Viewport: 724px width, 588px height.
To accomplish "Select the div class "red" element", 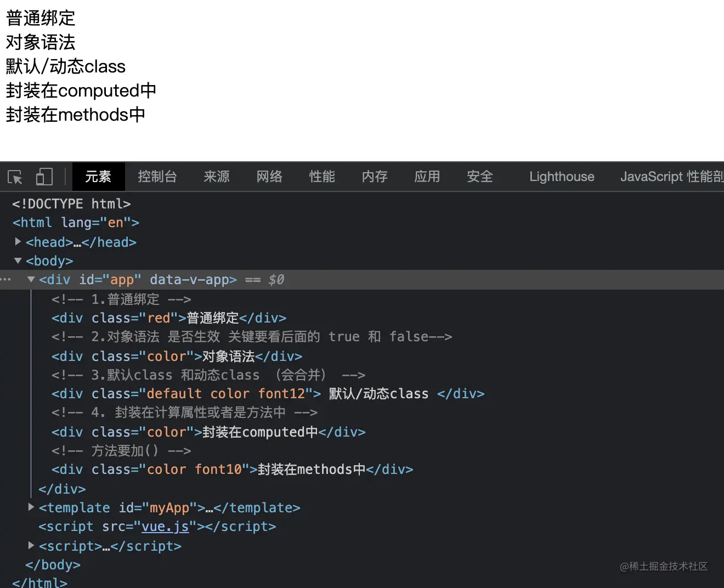I will pos(169,318).
